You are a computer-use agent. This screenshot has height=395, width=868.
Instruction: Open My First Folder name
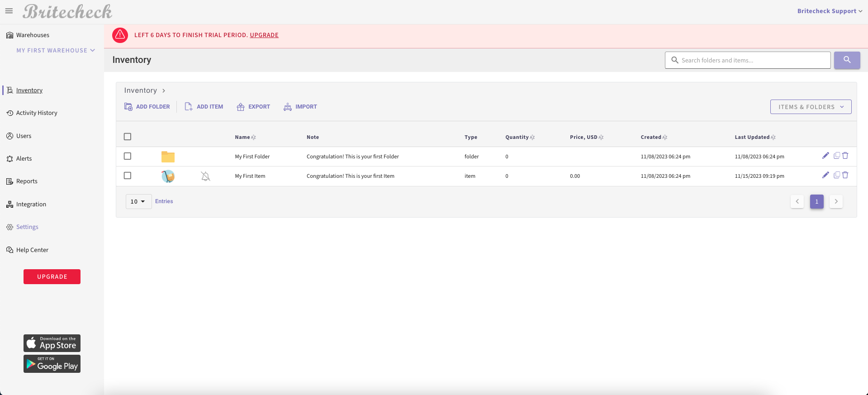tap(252, 157)
